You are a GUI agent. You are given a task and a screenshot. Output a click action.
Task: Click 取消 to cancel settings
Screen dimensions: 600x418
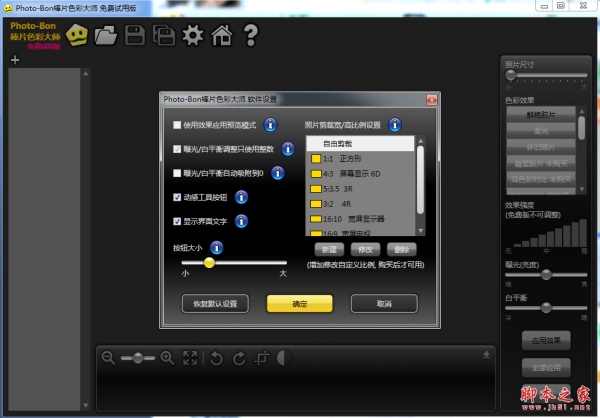(384, 304)
